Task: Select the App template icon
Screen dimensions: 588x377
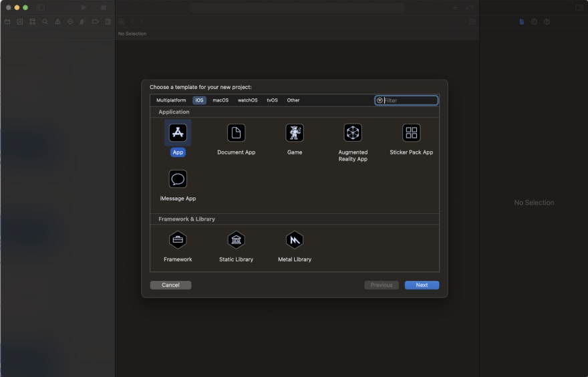Action: point(178,132)
